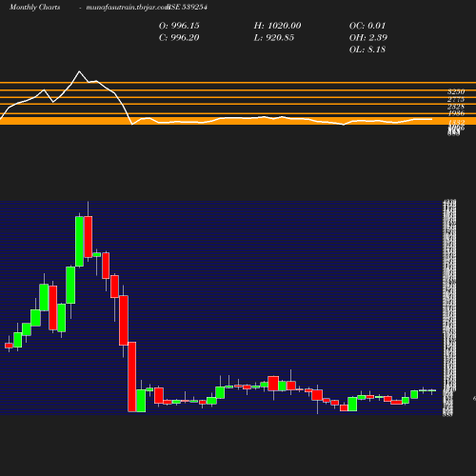Click the tallest peak of the white line

pos(79,71)
